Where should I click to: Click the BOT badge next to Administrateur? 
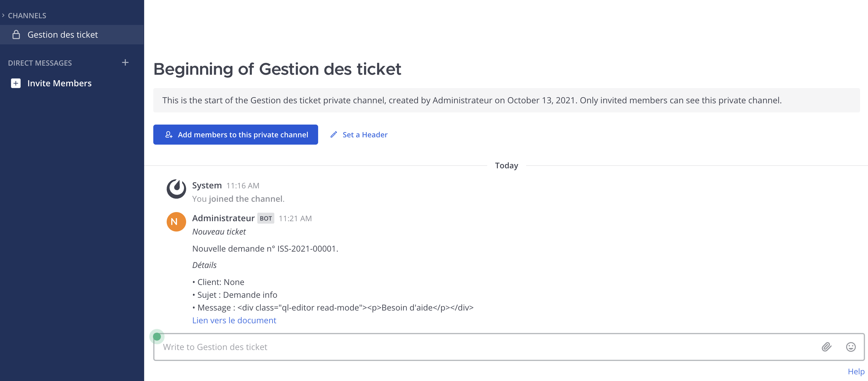(x=266, y=218)
